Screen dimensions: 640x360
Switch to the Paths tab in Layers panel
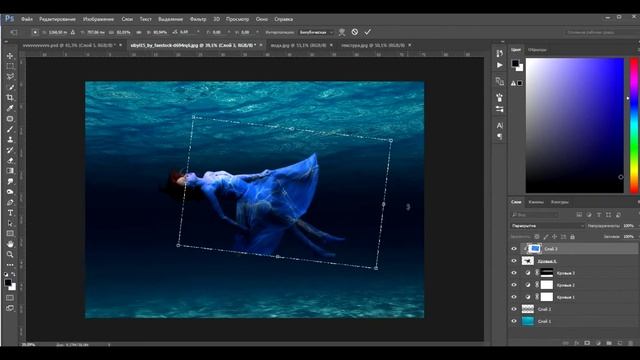[559, 202]
